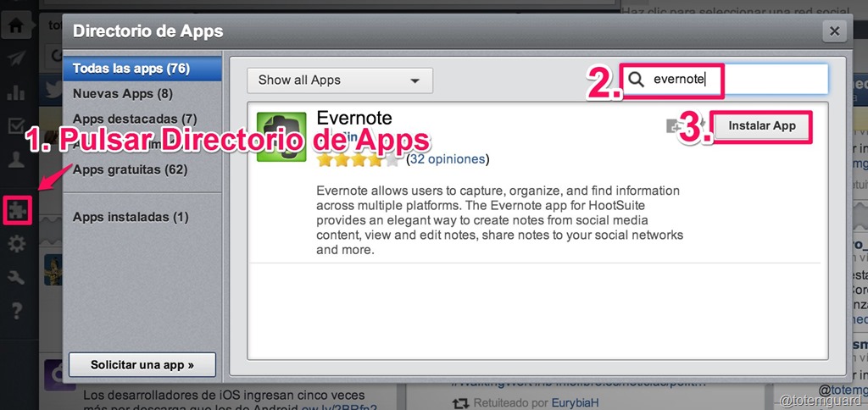Open the Tools wrench icon in sidebar

coord(17,277)
